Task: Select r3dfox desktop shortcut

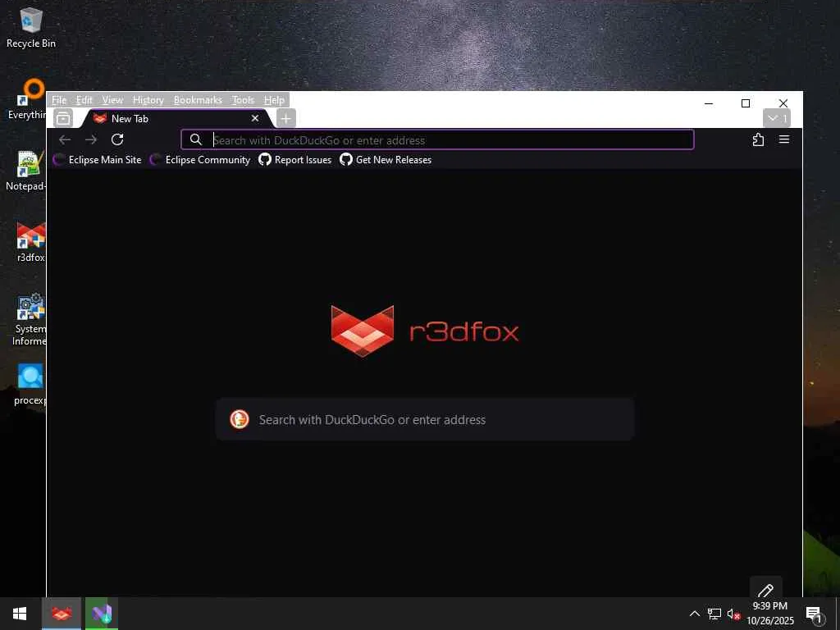Action: coord(31,242)
